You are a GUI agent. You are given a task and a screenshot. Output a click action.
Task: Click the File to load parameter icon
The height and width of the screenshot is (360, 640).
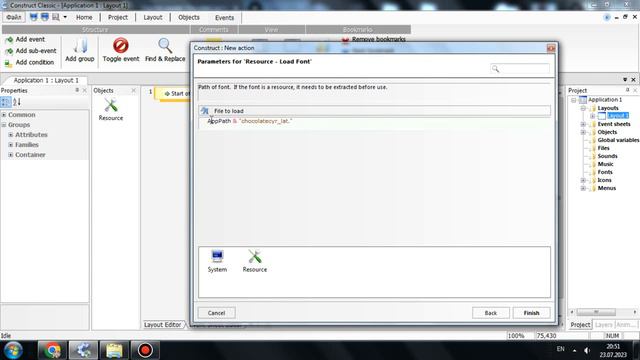click(205, 111)
